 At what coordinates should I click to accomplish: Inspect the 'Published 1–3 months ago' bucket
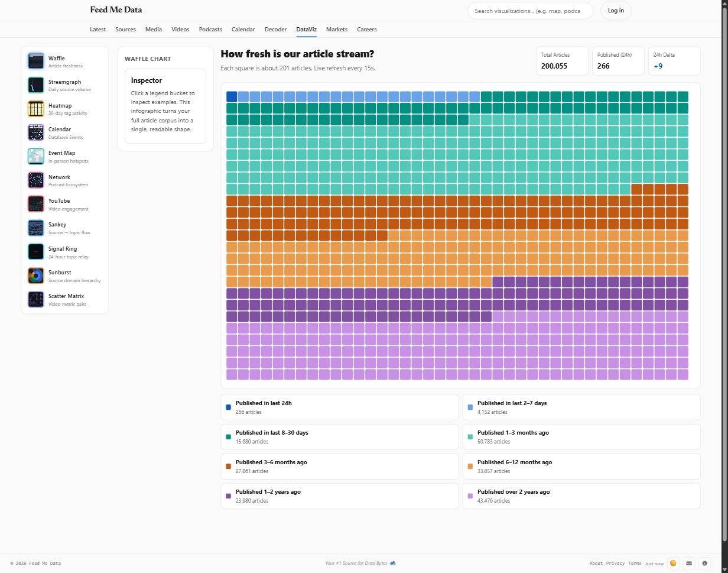click(x=581, y=436)
